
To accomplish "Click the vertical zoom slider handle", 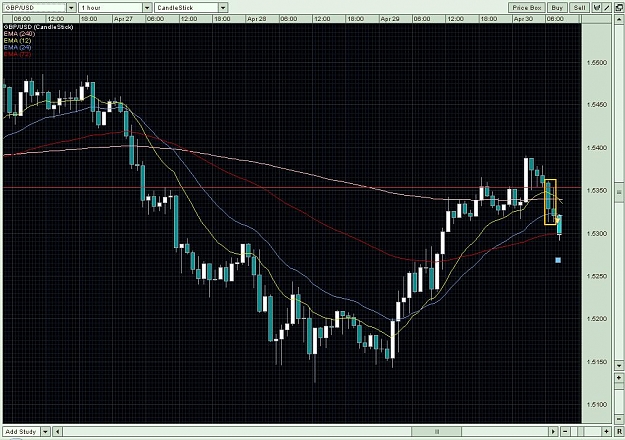I will pyautogui.click(x=619, y=388).
